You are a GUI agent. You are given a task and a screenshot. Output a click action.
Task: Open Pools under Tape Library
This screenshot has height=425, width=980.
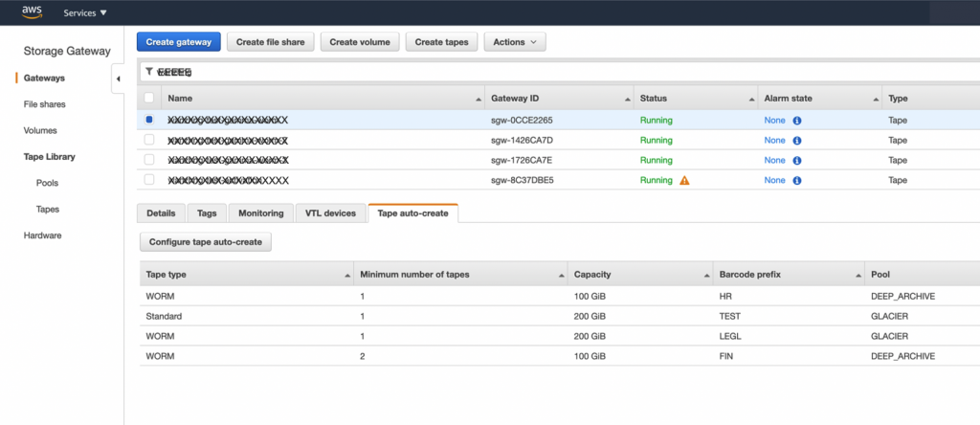[x=47, y=183]
